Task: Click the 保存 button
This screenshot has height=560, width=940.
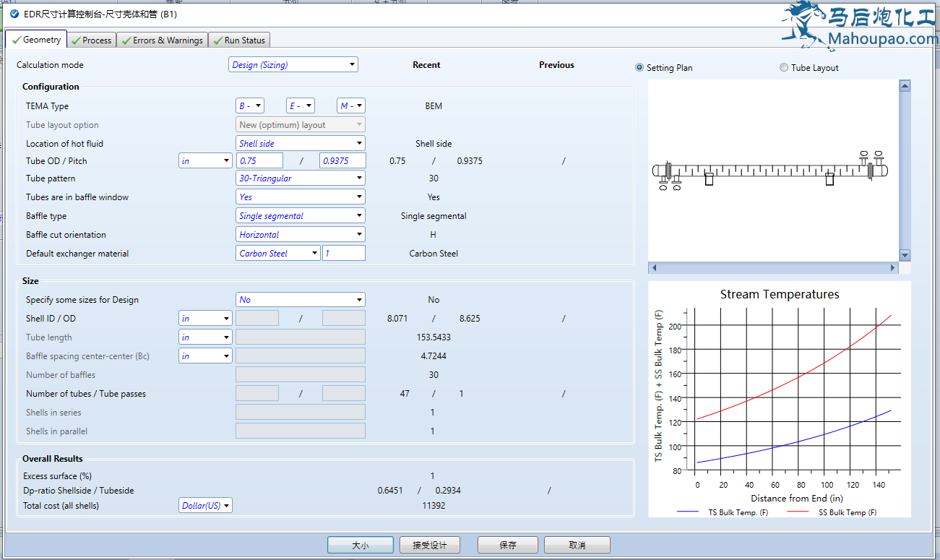Action: (x=508, y=545)
